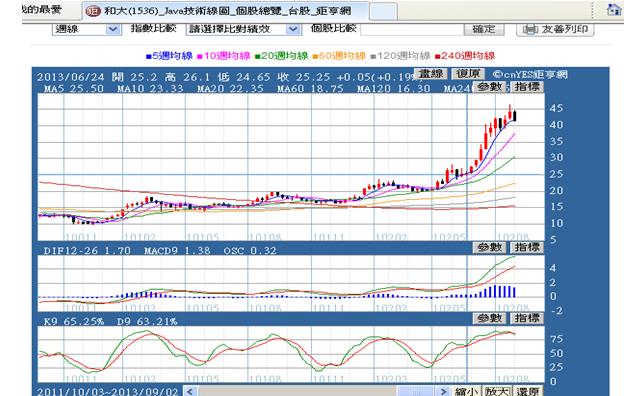This screenshot has width=624, height=396.
Task: Open 參數 settings for the MACD panel
Action: point(489,247)
